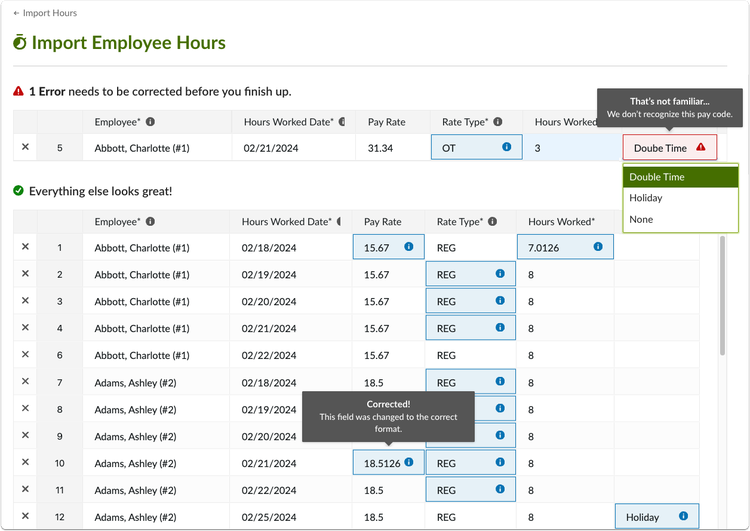Click Abbott, Charlotte (#1) in row 1
This screenshot has width=750, height=531.
pos(142,248)
